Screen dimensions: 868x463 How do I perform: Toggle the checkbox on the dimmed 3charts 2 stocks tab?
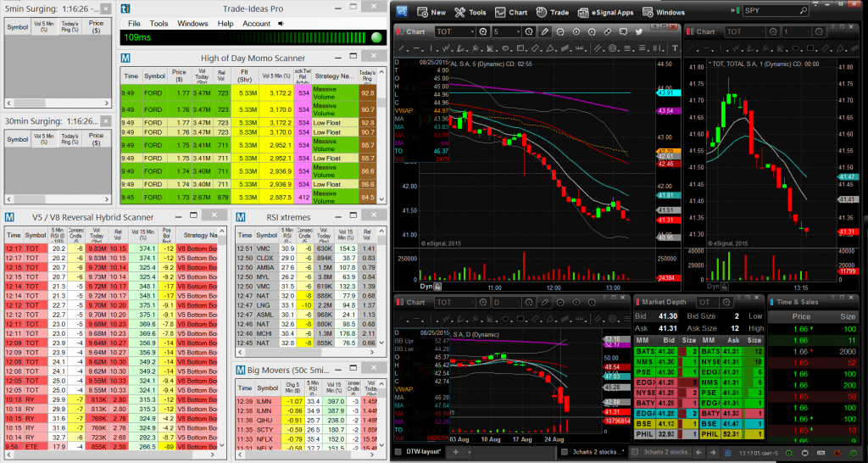point(634,452)
